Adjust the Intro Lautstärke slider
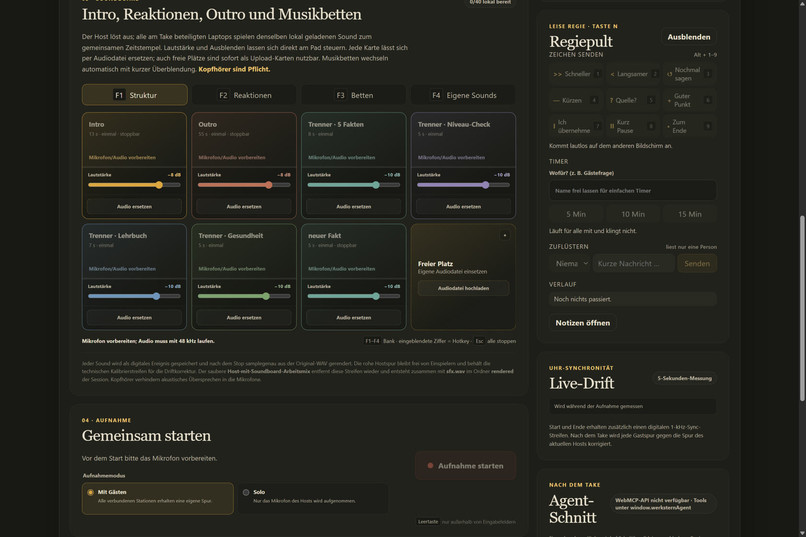Image resolution: width=806 pixels, height=537 pixels. point(134,185)
